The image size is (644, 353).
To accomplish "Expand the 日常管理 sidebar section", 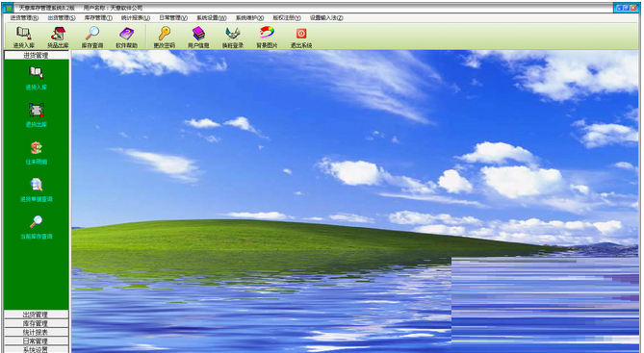I will point(37,341).
